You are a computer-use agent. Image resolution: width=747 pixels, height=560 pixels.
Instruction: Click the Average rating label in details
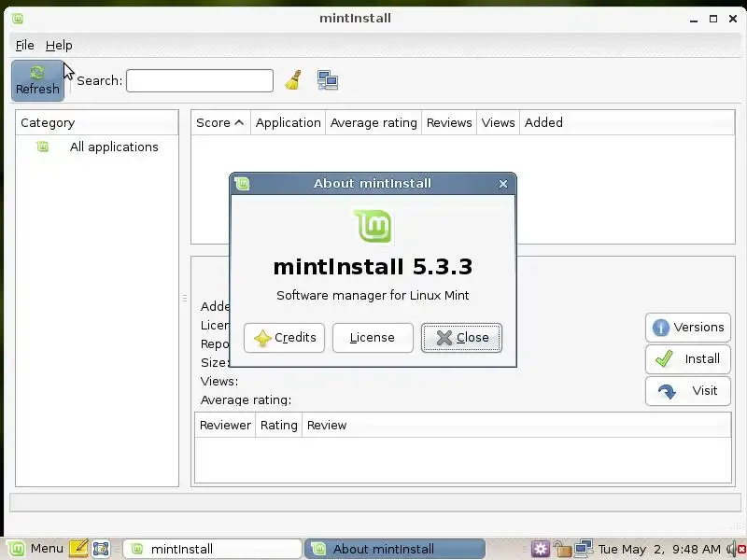(246, 400)
